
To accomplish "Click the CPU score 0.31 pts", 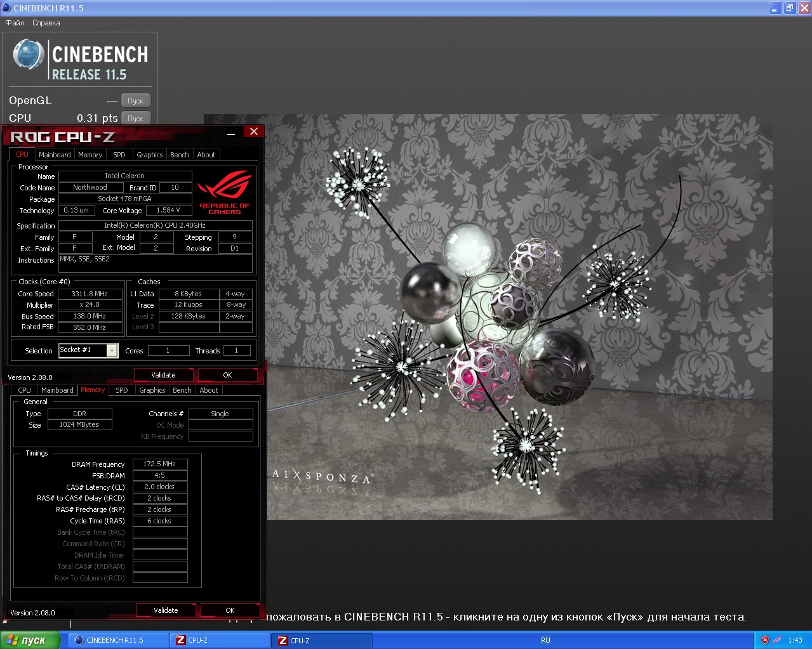I will click(97, 118).
